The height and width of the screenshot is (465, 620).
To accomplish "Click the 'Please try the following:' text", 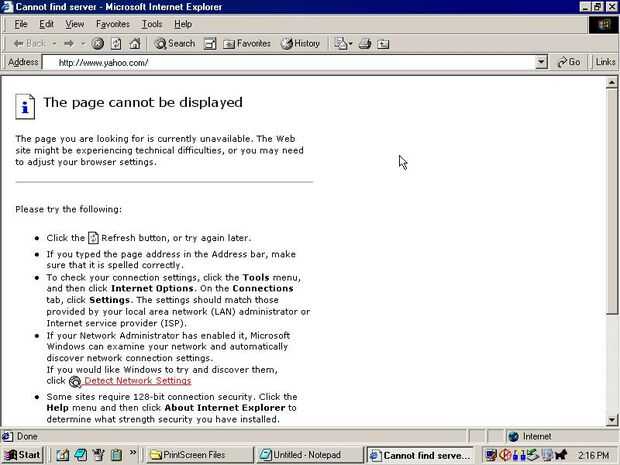I will coord(68,209).
